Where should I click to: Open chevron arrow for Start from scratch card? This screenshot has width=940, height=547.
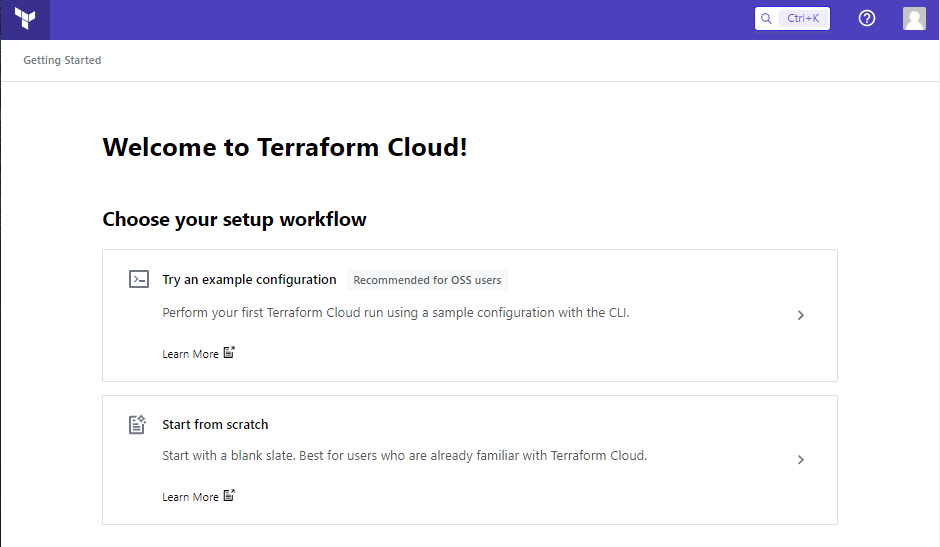point(801,459)
